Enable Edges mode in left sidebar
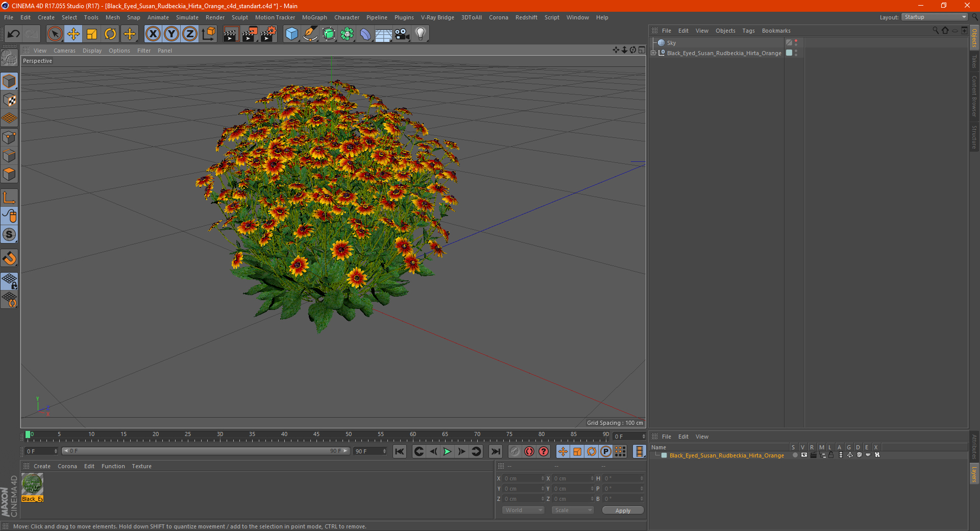The height and width of the screenshot is (531, 980). (9, 156)
